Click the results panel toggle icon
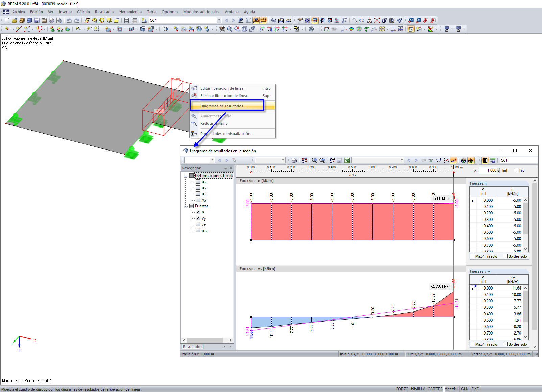 pyautogui.click(x=410, y=29)
